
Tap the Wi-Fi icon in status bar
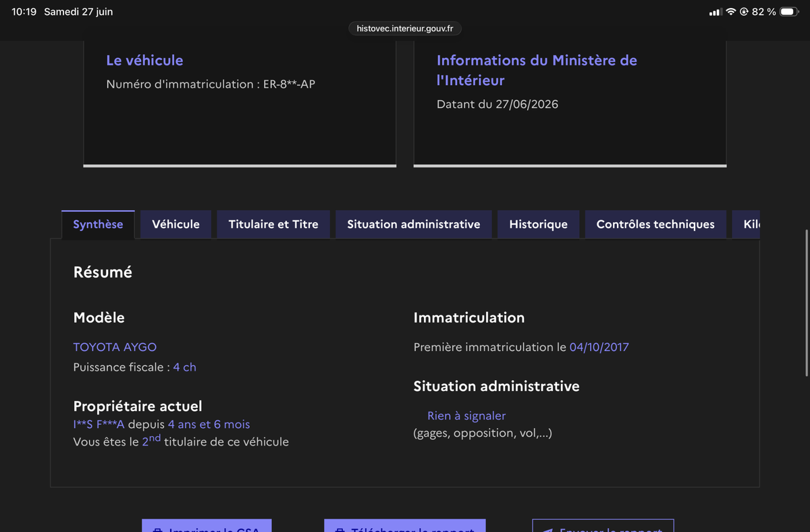(x=731, y=12)
